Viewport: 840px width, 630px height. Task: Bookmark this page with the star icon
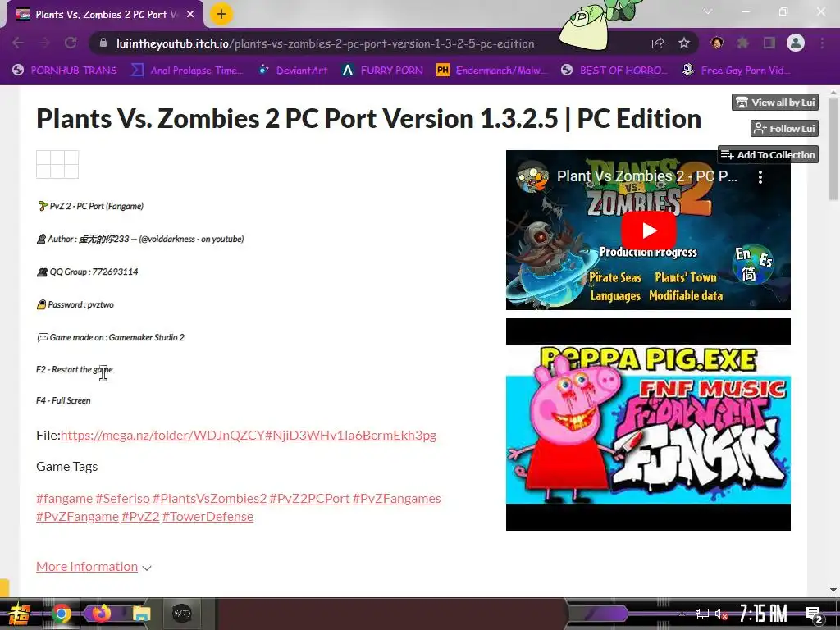coord(684,43)
